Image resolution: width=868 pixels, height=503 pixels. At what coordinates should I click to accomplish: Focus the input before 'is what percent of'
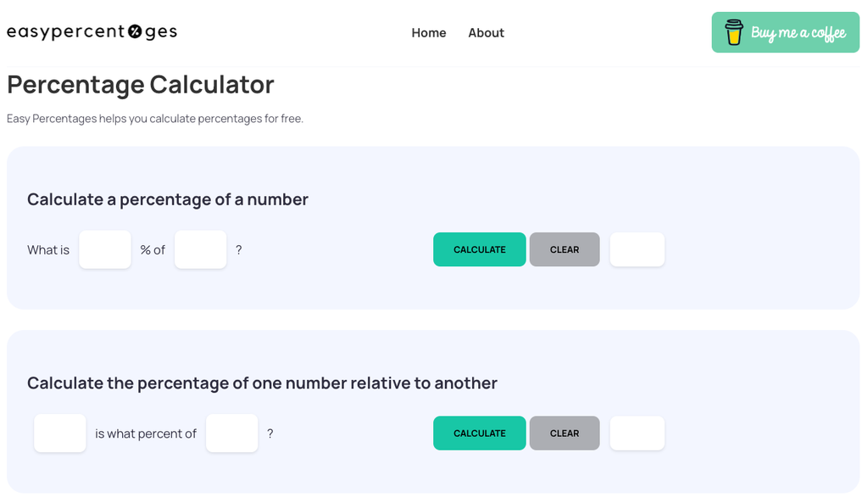tap(60, 433)
